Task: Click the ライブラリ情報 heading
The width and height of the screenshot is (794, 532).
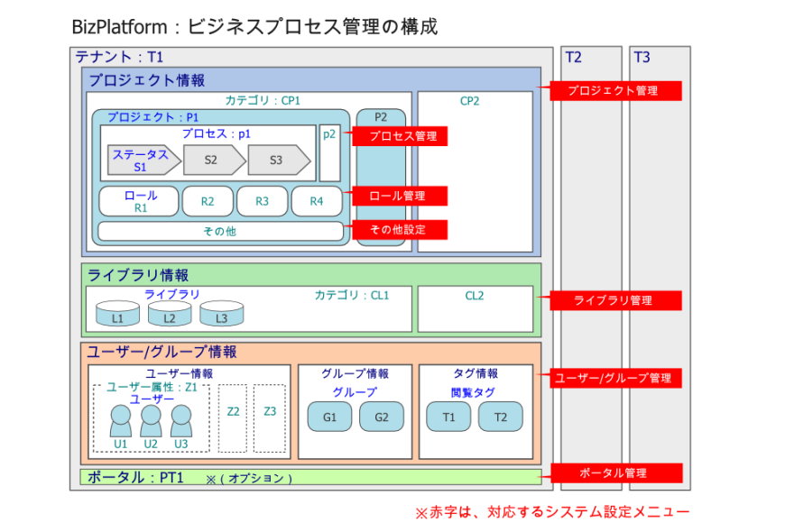Action: click(138, 275)
